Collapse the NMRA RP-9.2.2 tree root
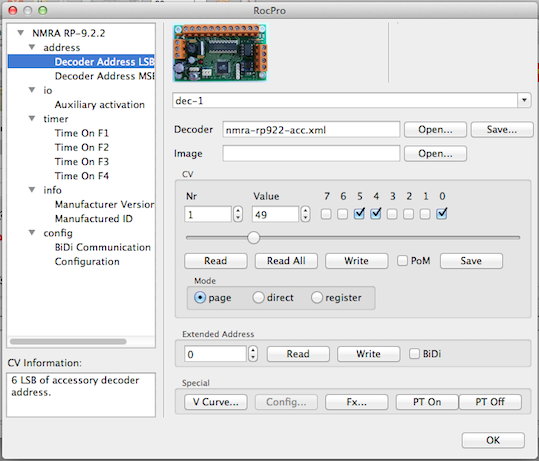Screen dimensions: 539x461 point(21,33)
